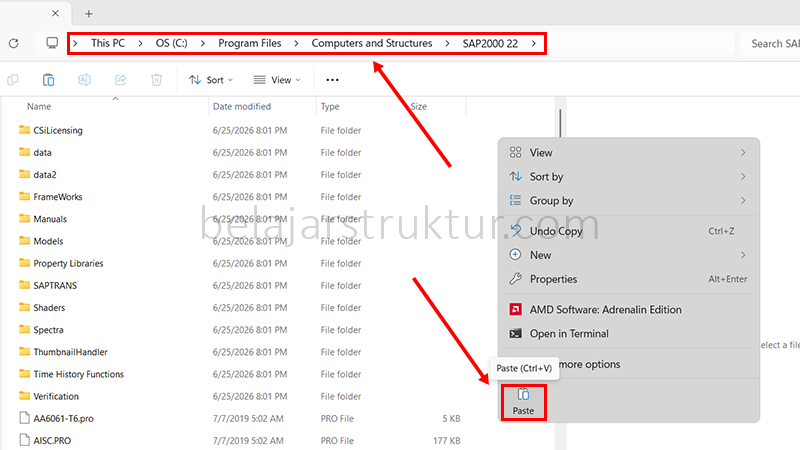Select the Manuals folder
800x450 pixels.
point(50,219)
